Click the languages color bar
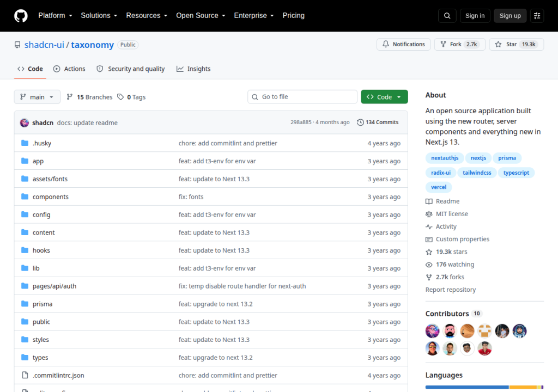The height and width of the screenshot is (392, 558). 484,387
